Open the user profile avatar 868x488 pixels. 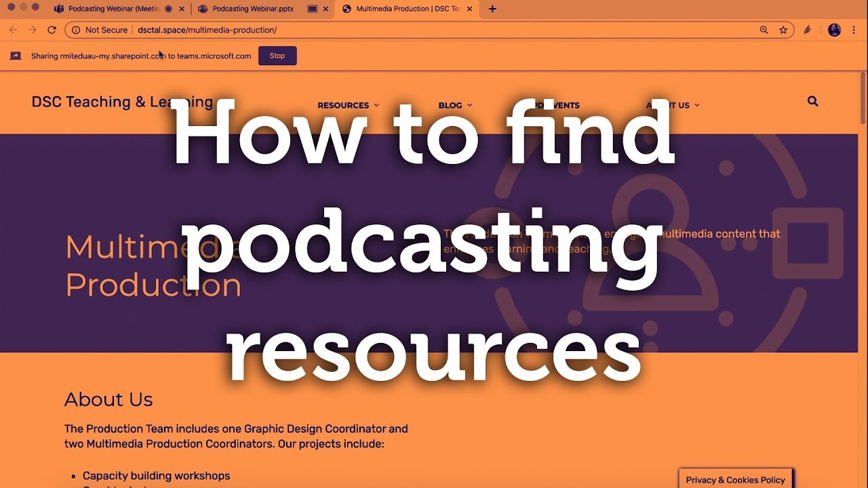[834, 30]
